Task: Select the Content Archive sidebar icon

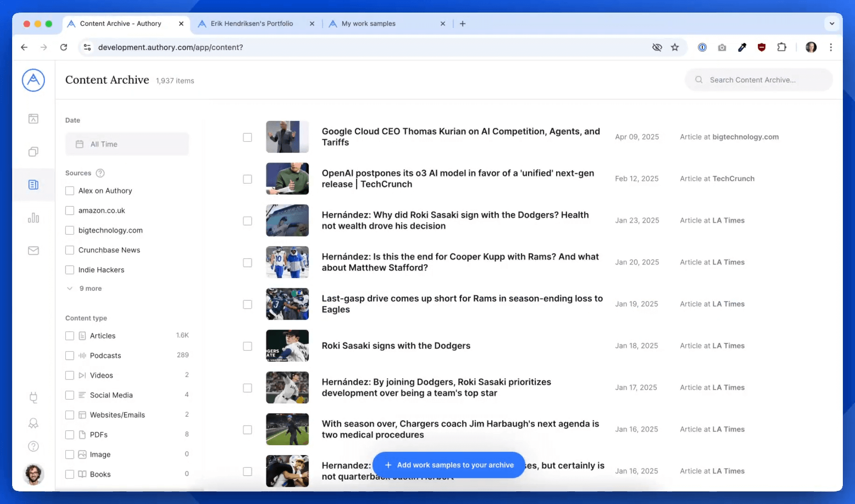Action: tap(33, 185)
